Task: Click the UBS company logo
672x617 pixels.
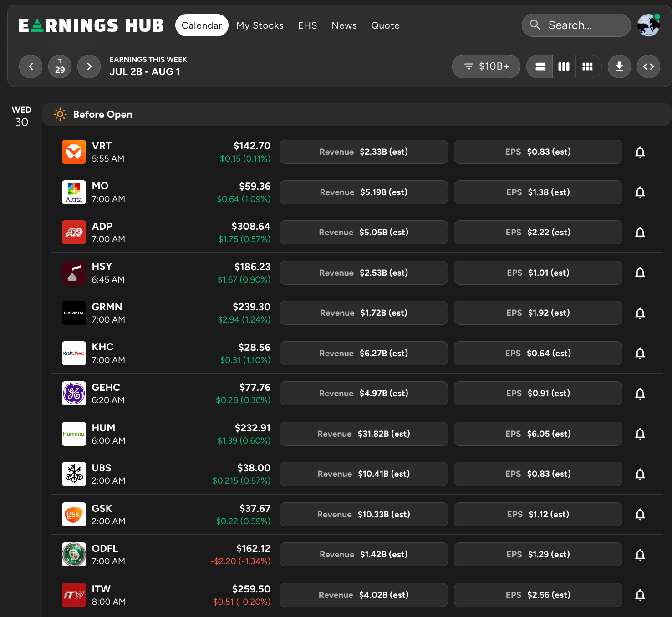Action: click(x=74, y=474)
